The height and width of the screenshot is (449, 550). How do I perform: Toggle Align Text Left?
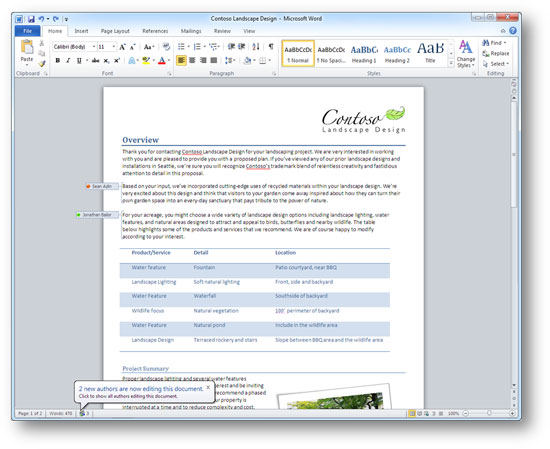click(181, 61)
